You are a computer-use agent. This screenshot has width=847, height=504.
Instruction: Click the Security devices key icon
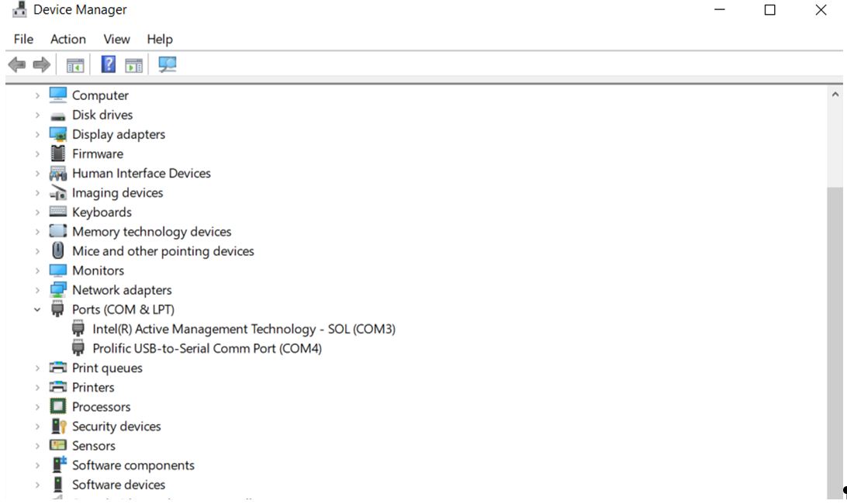tap(58, 426)
